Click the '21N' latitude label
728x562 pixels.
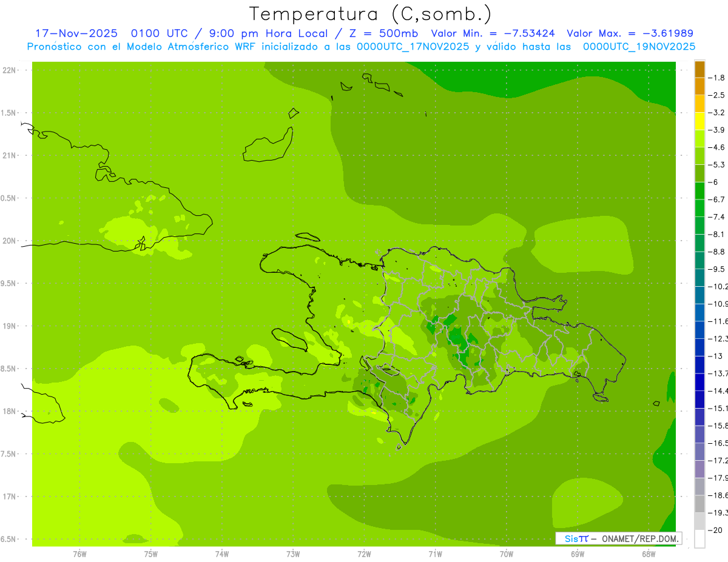pyautogui.click(x=9, y=155)
